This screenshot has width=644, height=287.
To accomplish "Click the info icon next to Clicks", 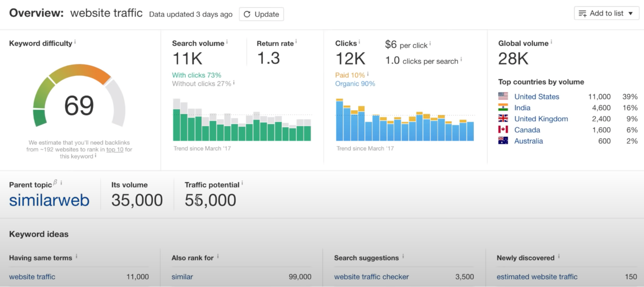I will [x=359, y=42].
